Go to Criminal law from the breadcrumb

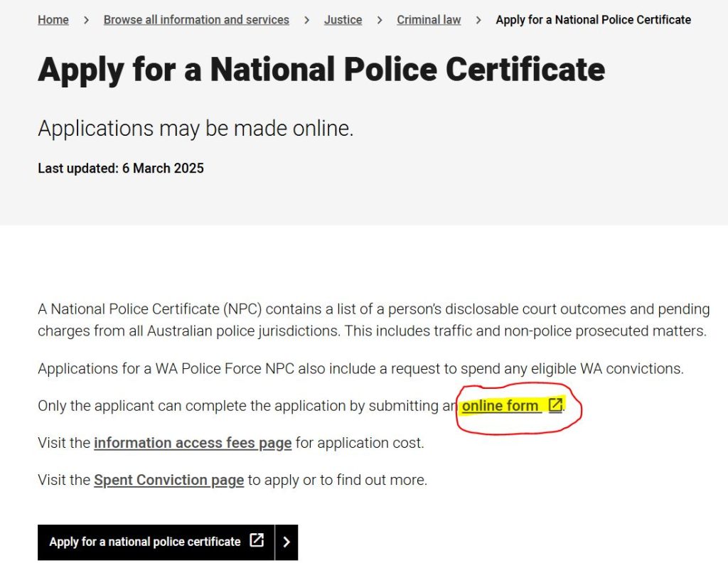point(429,20)
